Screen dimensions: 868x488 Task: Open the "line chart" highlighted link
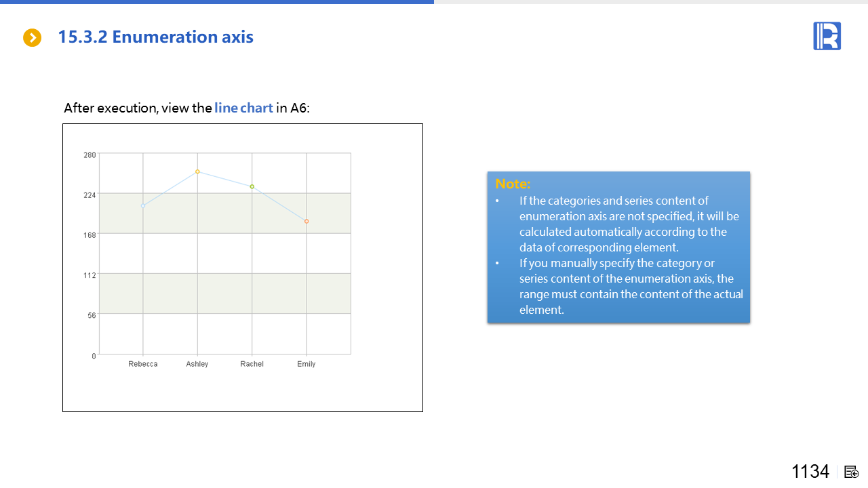[x=243, y=108]
